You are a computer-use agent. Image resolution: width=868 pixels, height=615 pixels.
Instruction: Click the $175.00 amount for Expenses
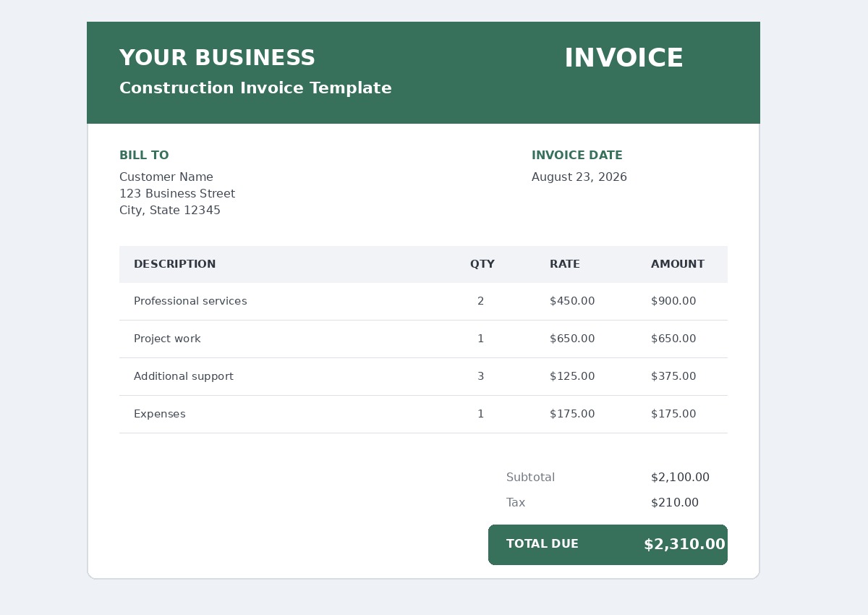673,414
